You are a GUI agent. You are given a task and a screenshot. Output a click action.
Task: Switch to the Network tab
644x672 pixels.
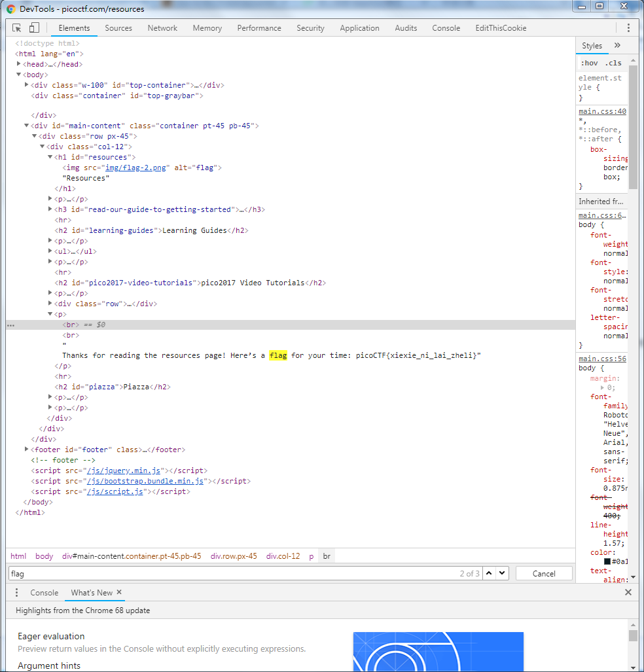162,28
